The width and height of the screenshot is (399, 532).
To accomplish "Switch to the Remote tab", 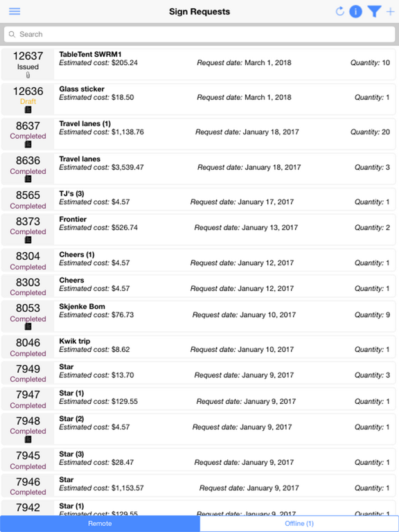I will (x=100, y=524).
